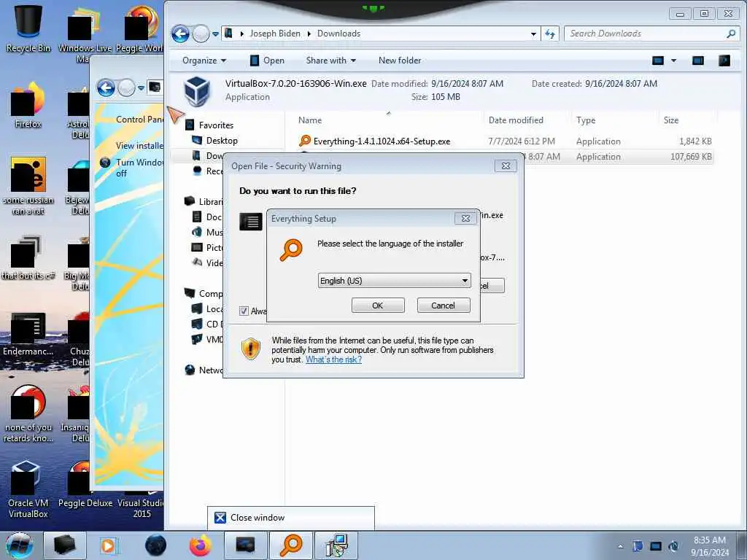The height and width of the screenshot is (560, 747).
Task: Close the Open File Security Warning dialog
Action: 506,166
